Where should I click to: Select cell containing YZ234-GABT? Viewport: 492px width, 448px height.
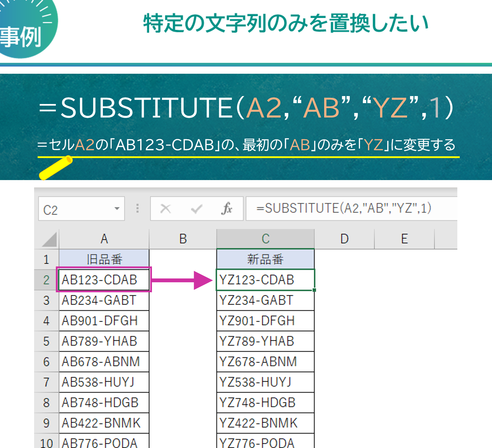pyautogui.click(x=265, y=300)
